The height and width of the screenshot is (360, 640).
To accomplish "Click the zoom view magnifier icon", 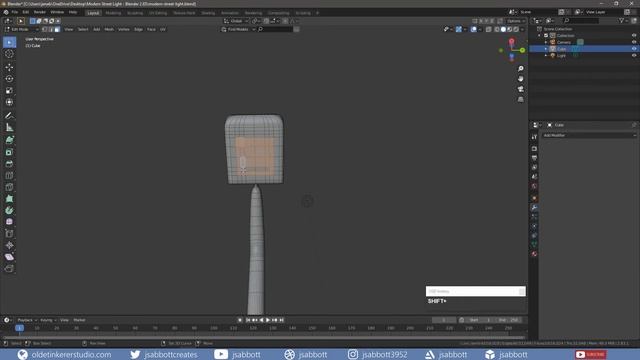I will (520, 69).
